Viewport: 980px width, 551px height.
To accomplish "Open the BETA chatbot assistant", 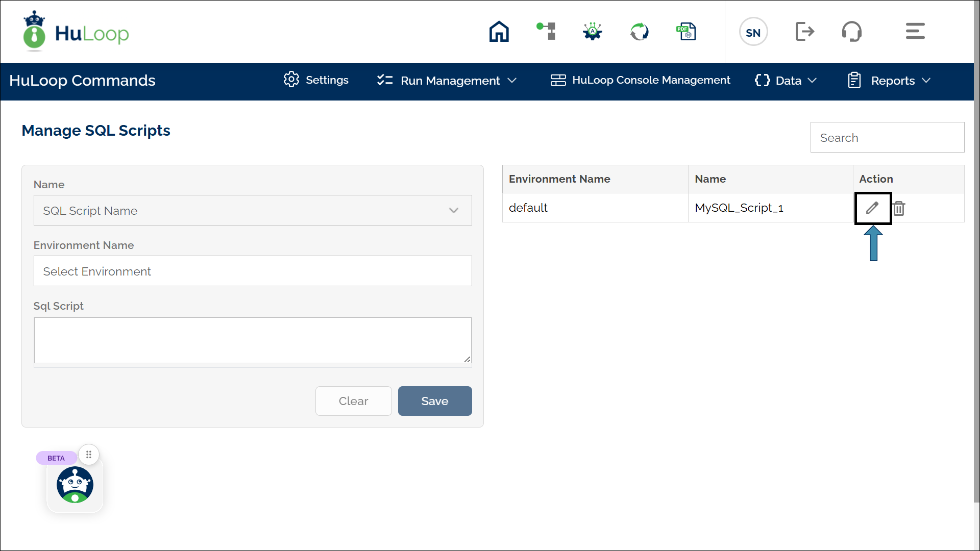I will click(75, 485).
